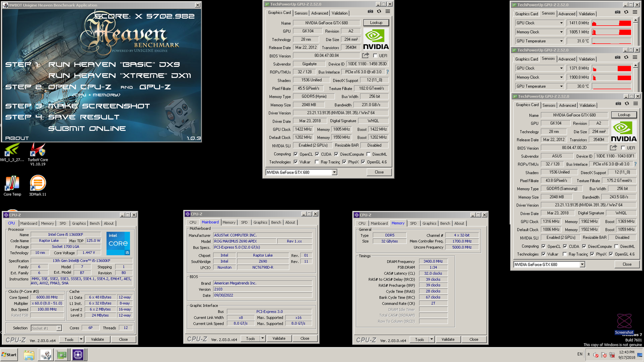The image size is (644, 362).
Task: Click the Screenshot desktop icon
Action: click(x=624, y=324)
